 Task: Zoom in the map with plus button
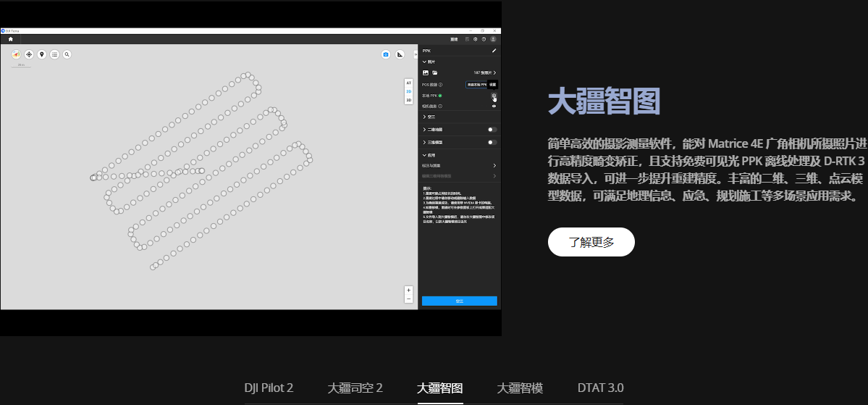coord(409,291)
